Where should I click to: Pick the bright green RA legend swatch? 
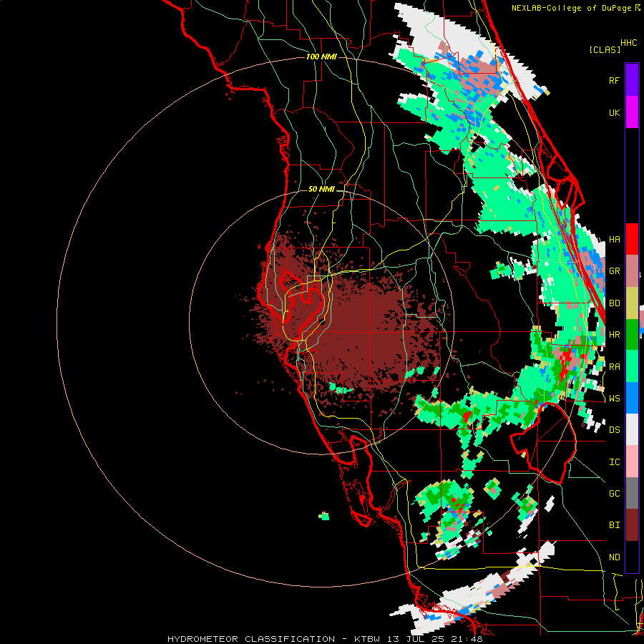tap(632, 366)
